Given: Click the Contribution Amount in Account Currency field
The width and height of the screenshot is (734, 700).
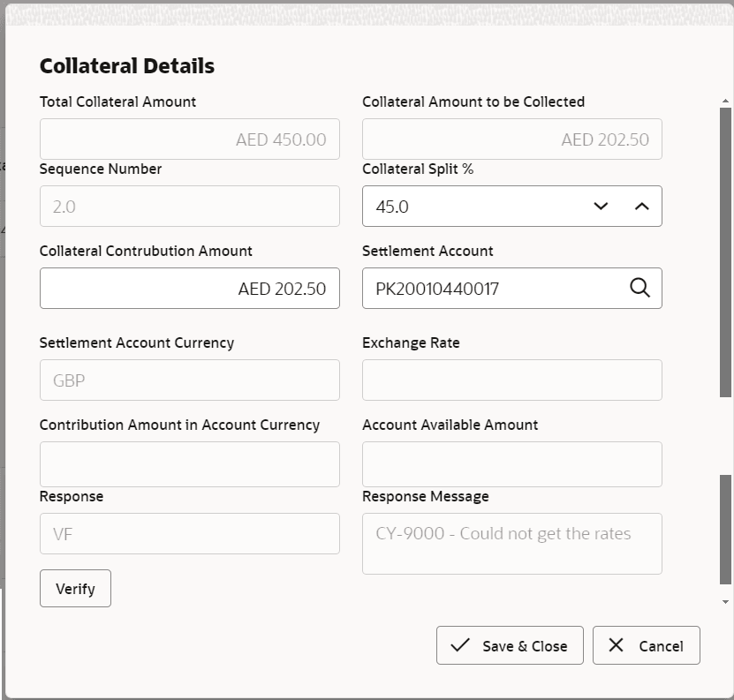Looking at the screenshot, I should coord(189,463).
